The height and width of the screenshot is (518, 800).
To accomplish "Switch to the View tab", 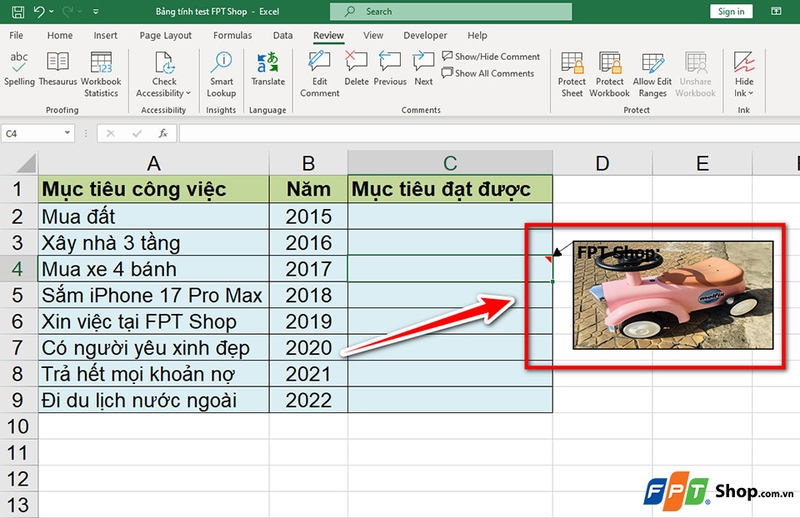I will 373,35.
